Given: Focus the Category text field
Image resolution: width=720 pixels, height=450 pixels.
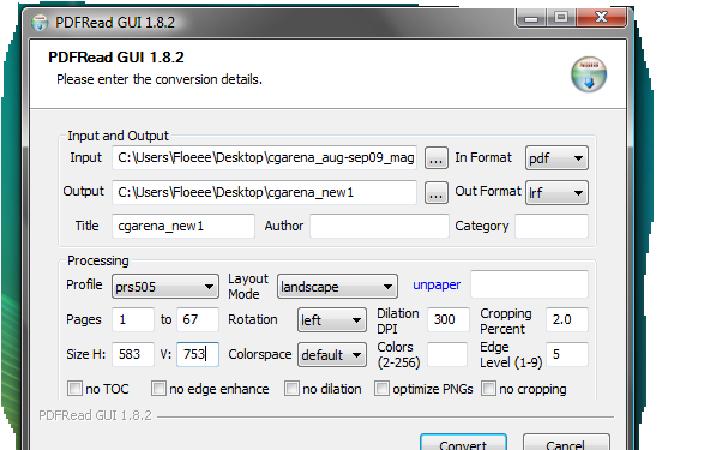Looking at the screenshot, I should pyautogui.click(x=551, y=226).
